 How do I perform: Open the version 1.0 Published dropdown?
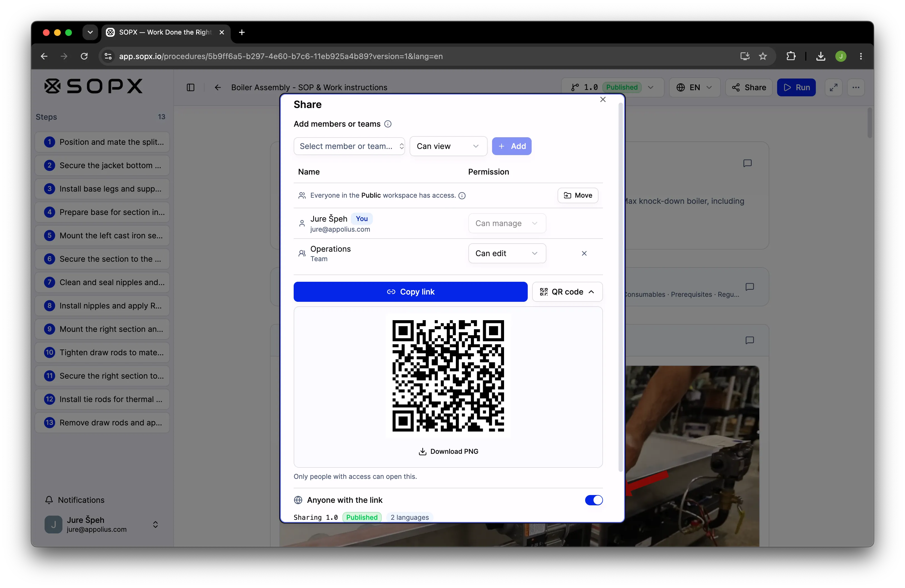612,87
